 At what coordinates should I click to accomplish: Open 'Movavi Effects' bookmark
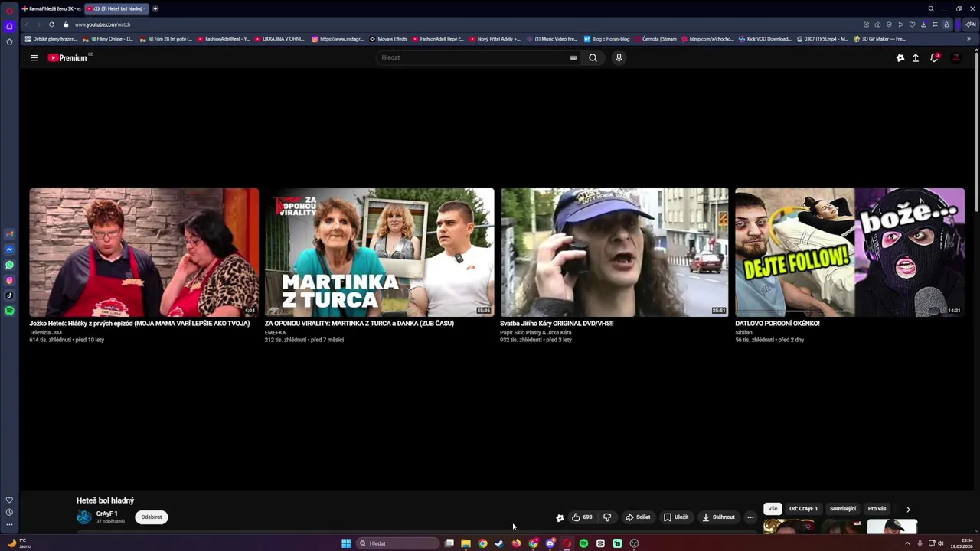(x=388, y=39)
